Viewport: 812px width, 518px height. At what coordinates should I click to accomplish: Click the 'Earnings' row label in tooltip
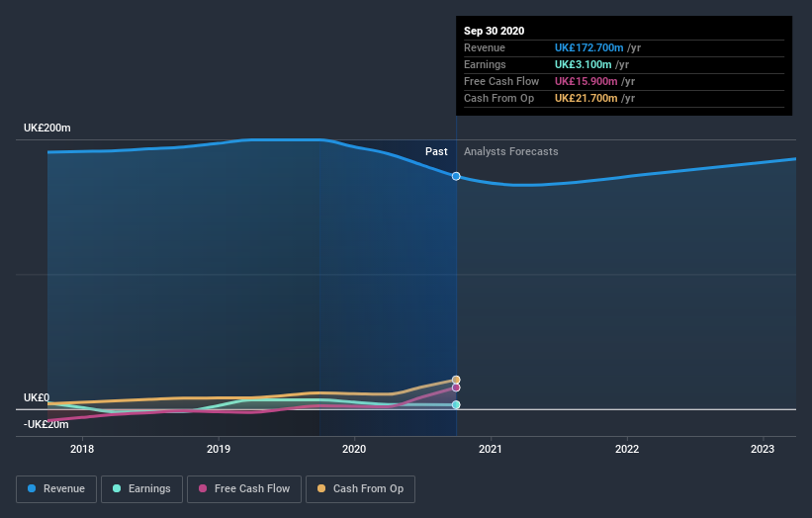click(485, 64)
